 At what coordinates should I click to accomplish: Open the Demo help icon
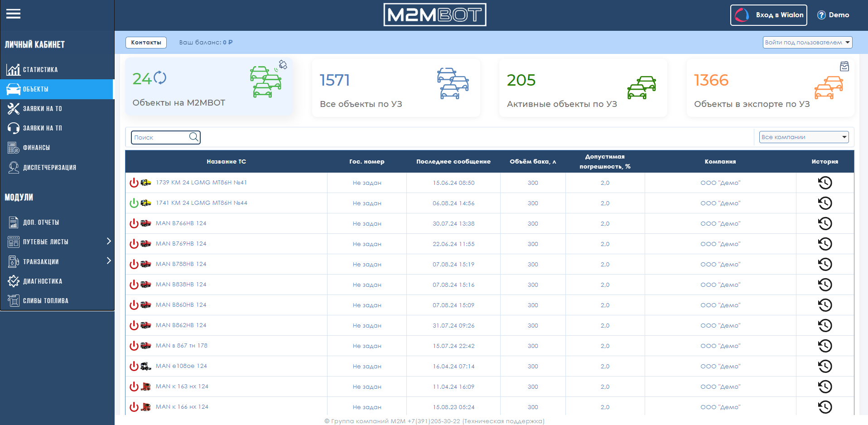coord(821,15)
